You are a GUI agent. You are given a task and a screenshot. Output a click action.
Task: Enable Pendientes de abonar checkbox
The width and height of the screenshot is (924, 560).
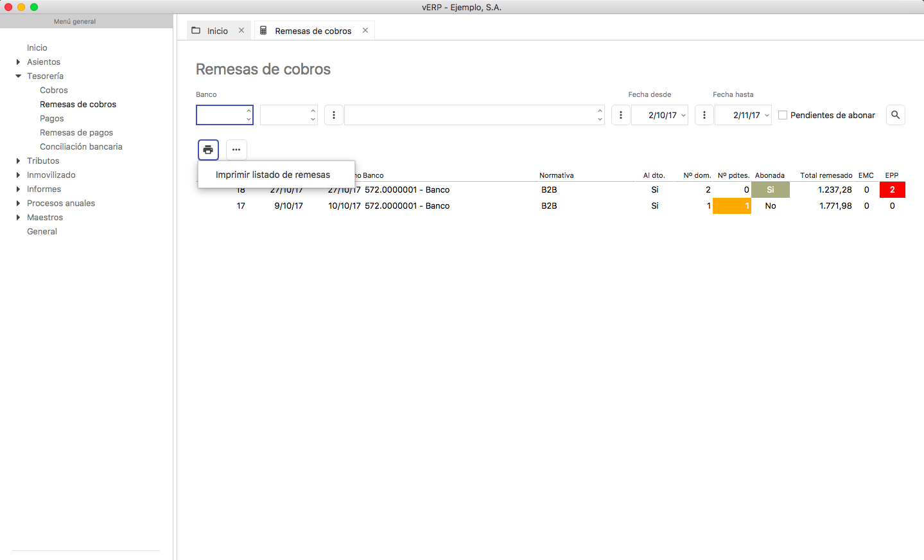tap(783, 115)
